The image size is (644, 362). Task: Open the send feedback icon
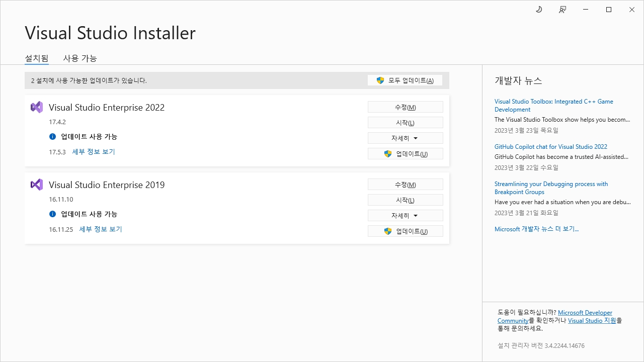click(x=562, y=10)
